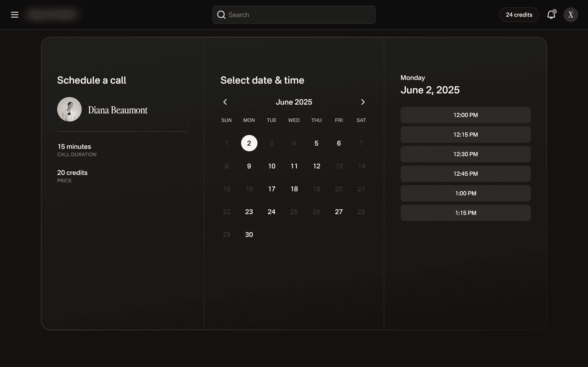The image size is (588, 367).
Task: Click Diana Beaumont's name
Action: [118, 110]
